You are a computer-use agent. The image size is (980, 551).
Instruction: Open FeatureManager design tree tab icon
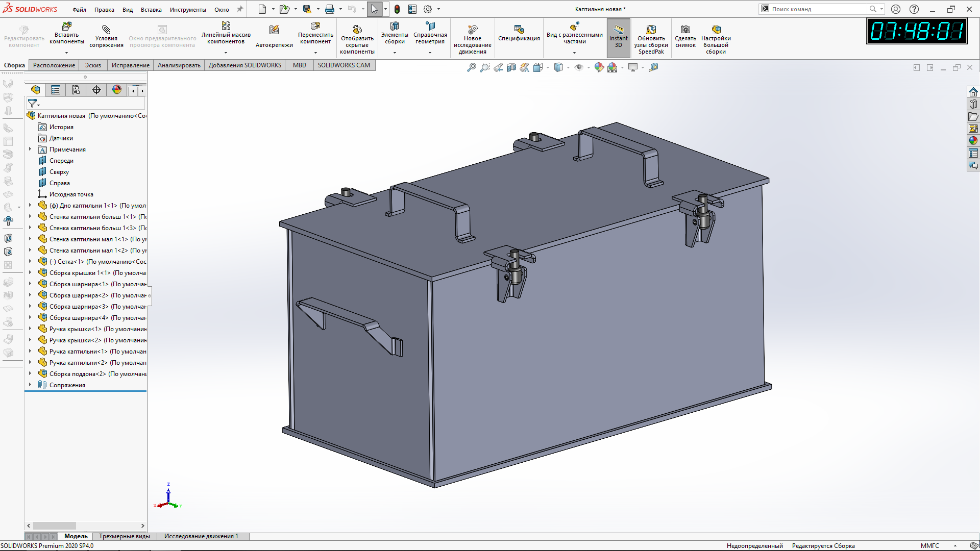[x=35, y=90]
